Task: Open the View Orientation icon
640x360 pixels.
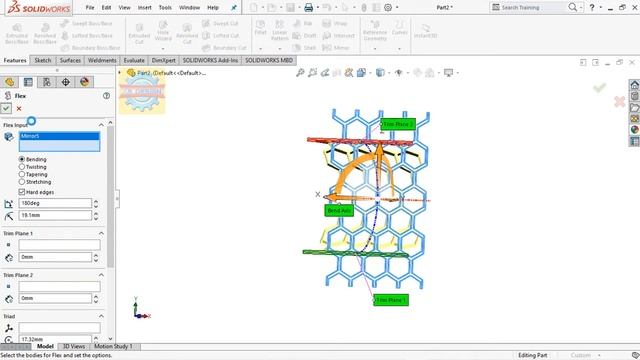Action: (x=361, y=73)
